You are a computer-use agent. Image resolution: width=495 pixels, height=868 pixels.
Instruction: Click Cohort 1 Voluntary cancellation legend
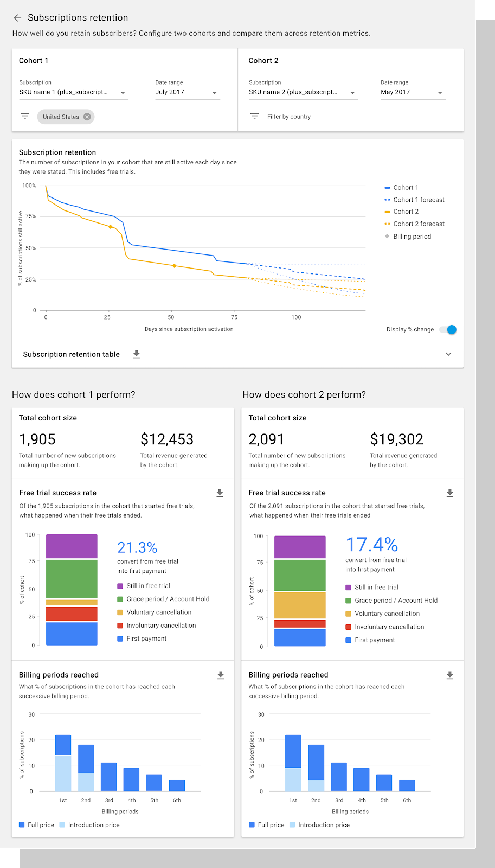click(154, 612)
